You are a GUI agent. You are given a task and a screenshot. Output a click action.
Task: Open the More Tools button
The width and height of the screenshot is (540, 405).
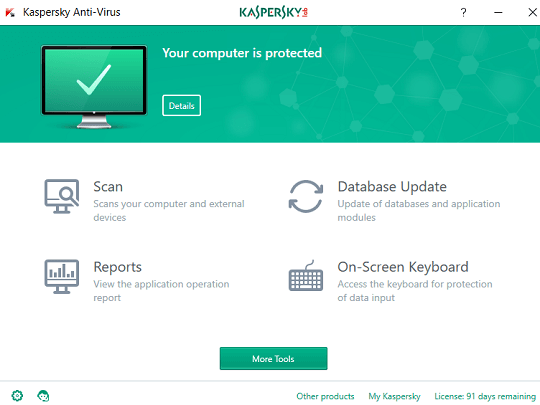[273, 359]
